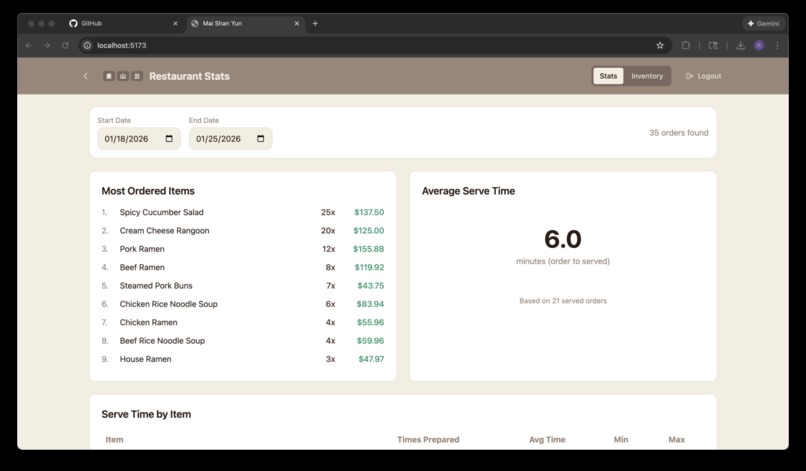Click the site info icon in the address bar
806x471 pixels.
[x=87, y=45]
